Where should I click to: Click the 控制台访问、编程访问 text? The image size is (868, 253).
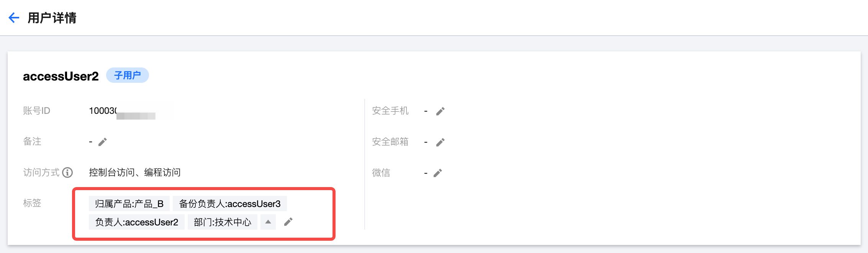point(134,172)
